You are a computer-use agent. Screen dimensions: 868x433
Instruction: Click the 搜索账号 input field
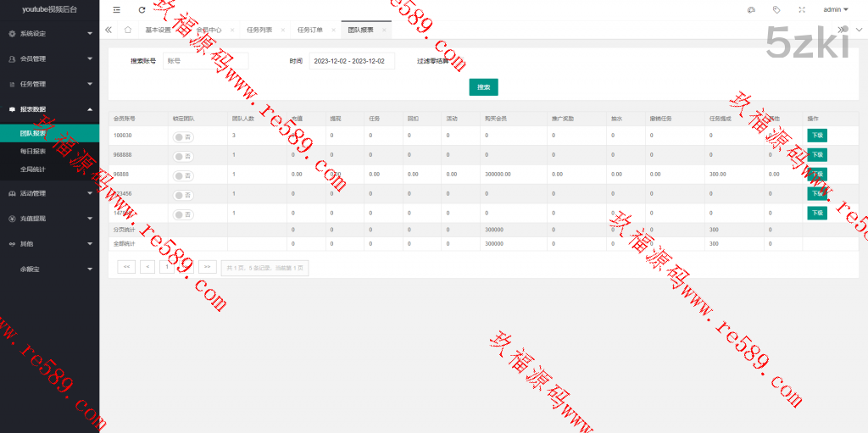pyautogui.click(x=205, y=61)
